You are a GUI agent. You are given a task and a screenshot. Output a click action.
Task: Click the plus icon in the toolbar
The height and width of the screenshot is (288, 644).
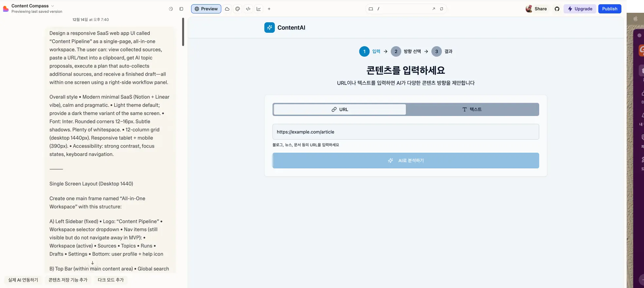tap(269, 9)
